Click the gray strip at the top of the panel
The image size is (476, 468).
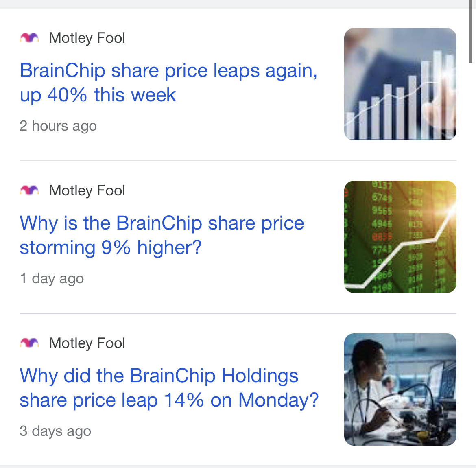[x=234, y=4]
